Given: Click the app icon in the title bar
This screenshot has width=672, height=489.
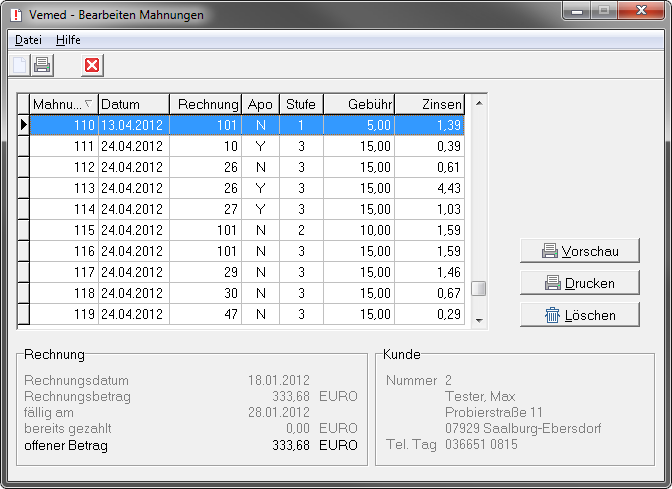Looking at the screenshot, I should pos(16,15).
